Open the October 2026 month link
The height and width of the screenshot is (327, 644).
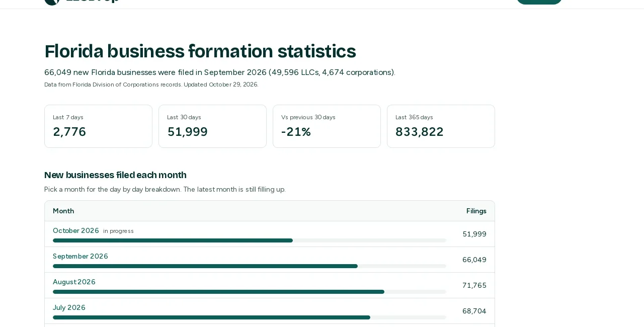[x=76, y=231]
